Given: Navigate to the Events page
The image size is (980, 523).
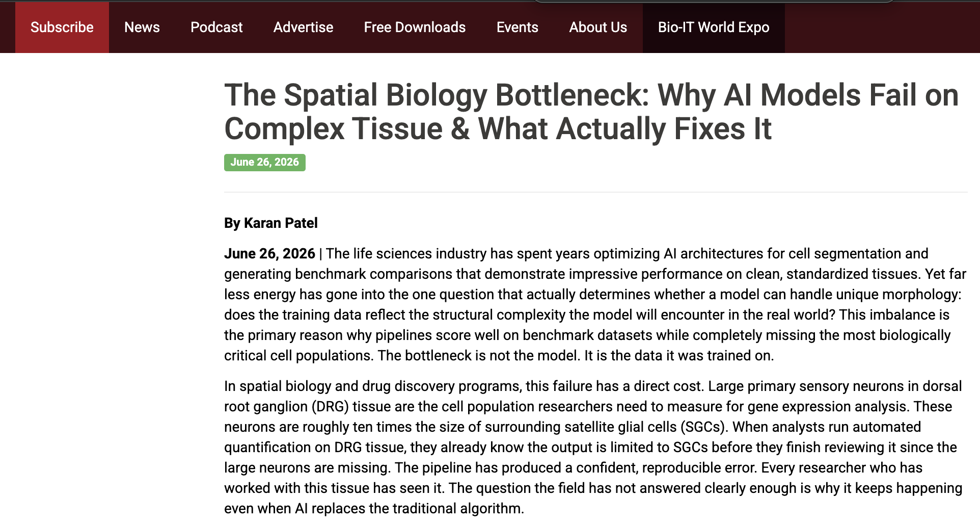Looking at the screenshot, I should point(517,28).
